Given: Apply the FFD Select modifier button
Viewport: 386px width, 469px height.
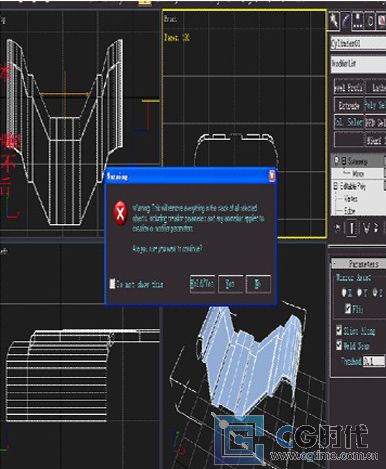Looking at the screenshot, I should coord(376,123).
